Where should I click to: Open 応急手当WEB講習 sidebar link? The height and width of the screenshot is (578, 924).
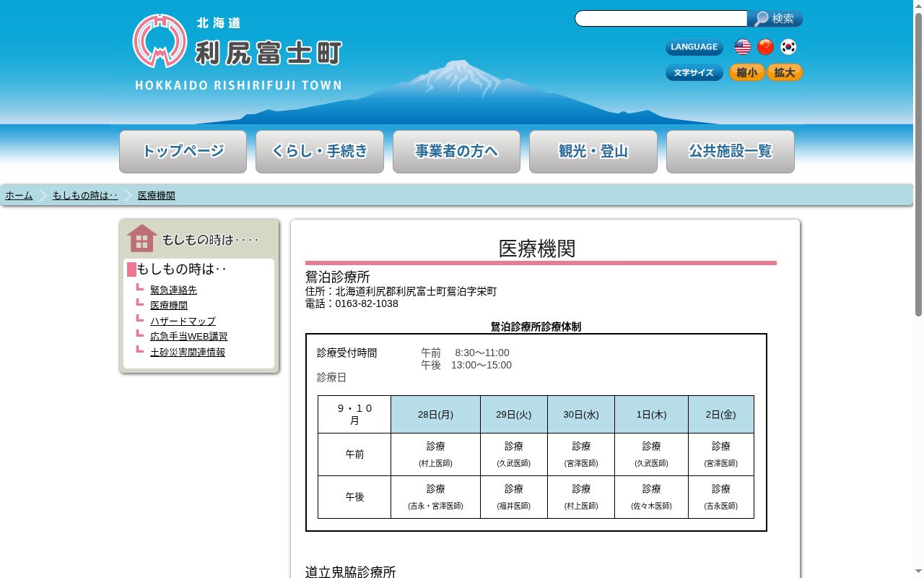click(x=188, y=337)
